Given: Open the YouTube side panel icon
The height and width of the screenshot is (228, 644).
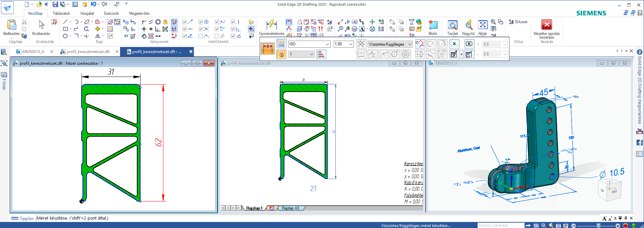Looking at the screenshot, I should click(640, 131).
